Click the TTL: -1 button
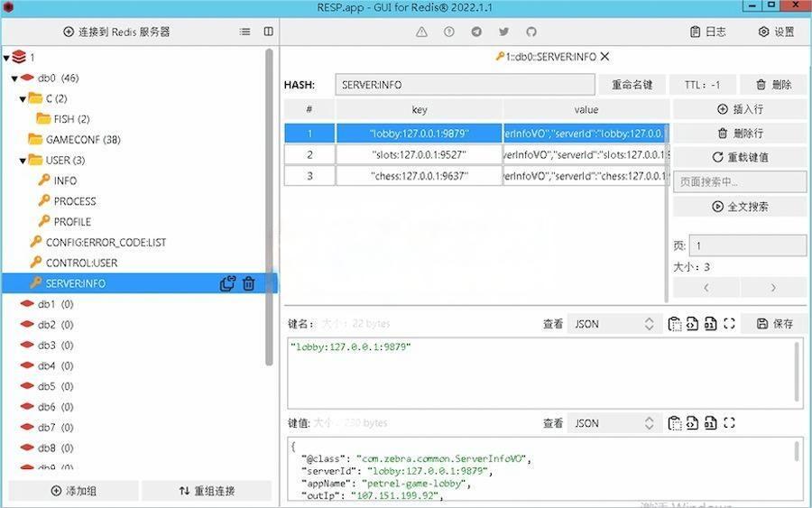The width and height of the screenshot is (812, 508). (702, 85)
